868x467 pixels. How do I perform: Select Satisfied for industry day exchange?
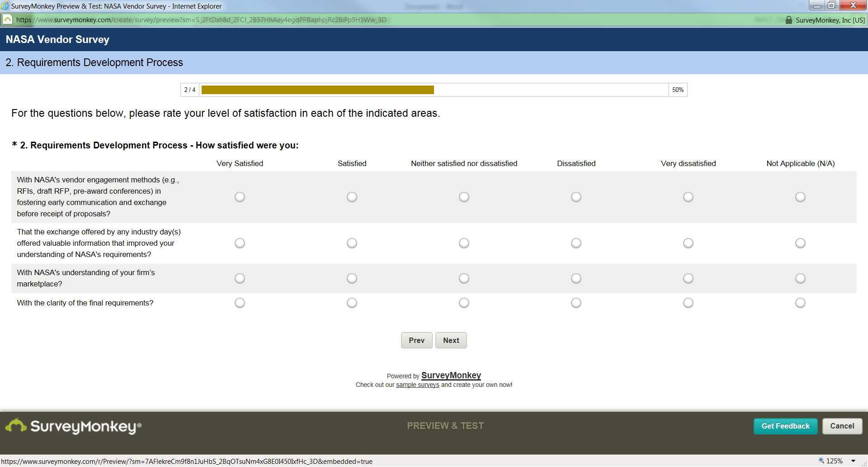(352, 243)
